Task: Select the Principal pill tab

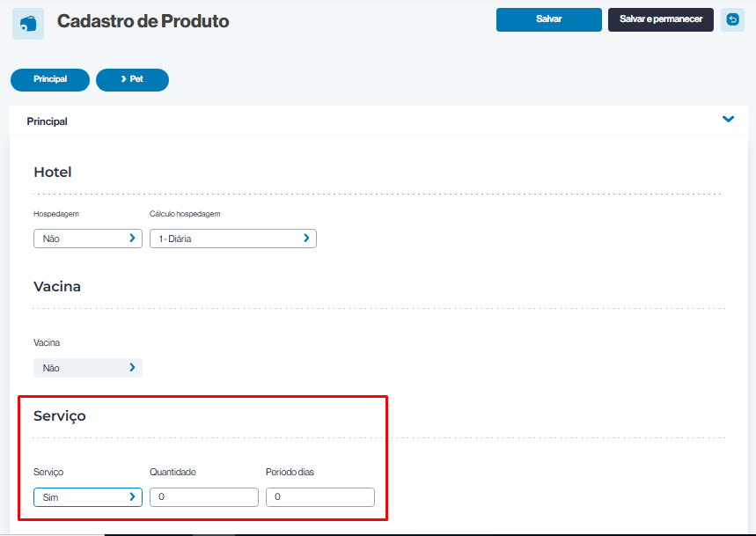Action: [50, 79]
